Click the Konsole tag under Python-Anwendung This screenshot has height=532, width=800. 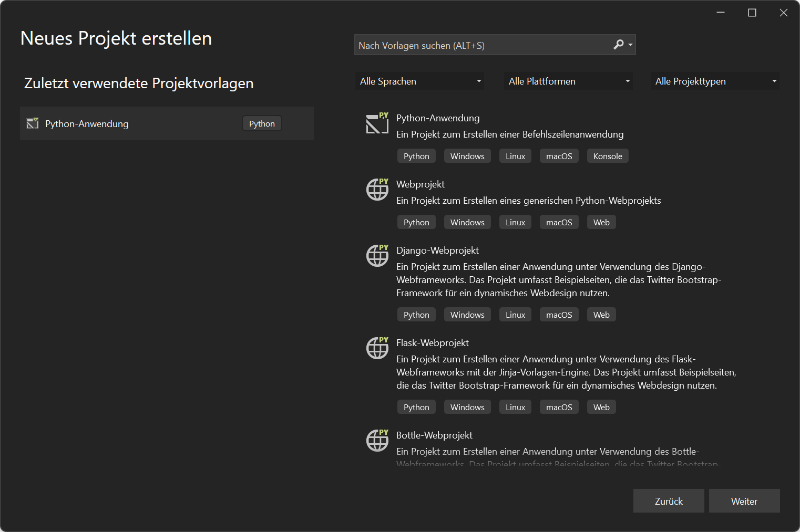[607, 155]
